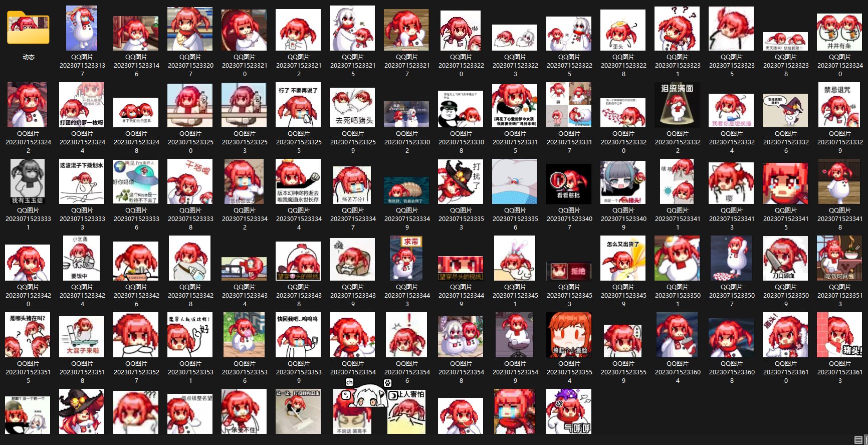Select file name QQ图片20230715233415
The image size is (868, 445).
786,218
